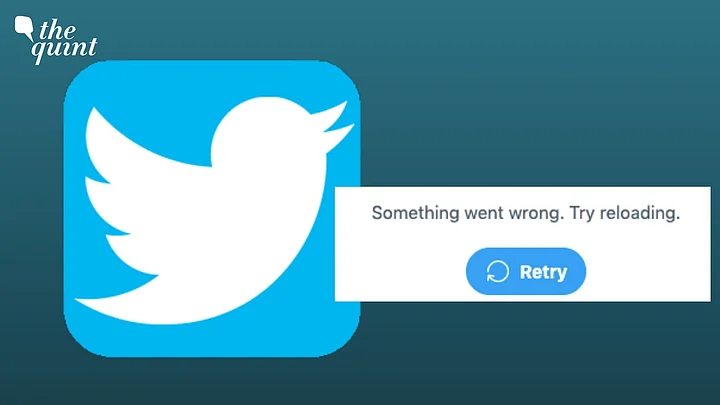Click the word 'Retry' label text
Image resolution: width=720 pixels, height=405 pixels.
(x=543, y=272)
